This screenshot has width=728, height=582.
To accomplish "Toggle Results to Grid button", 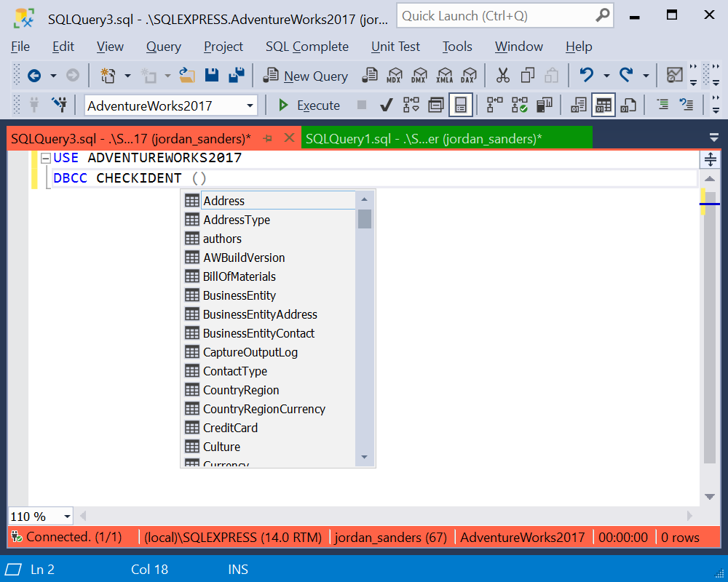I will tap(604, 105).
